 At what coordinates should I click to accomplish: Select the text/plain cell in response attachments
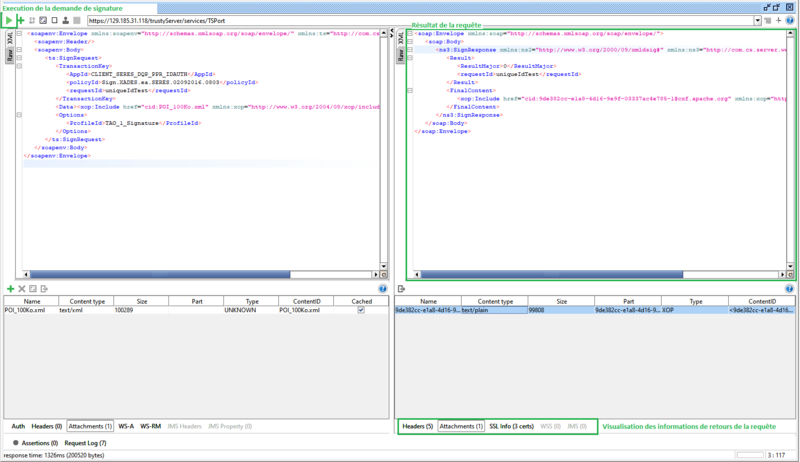point(494,310)
